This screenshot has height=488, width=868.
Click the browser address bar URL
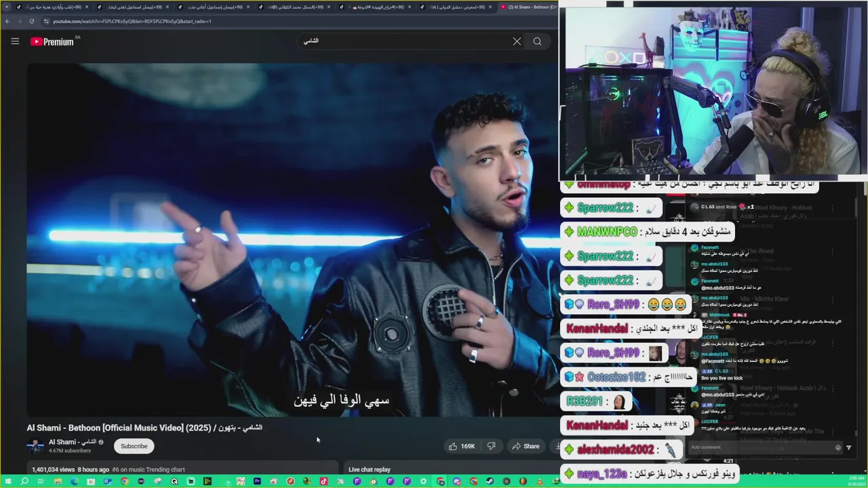[132, 21]
